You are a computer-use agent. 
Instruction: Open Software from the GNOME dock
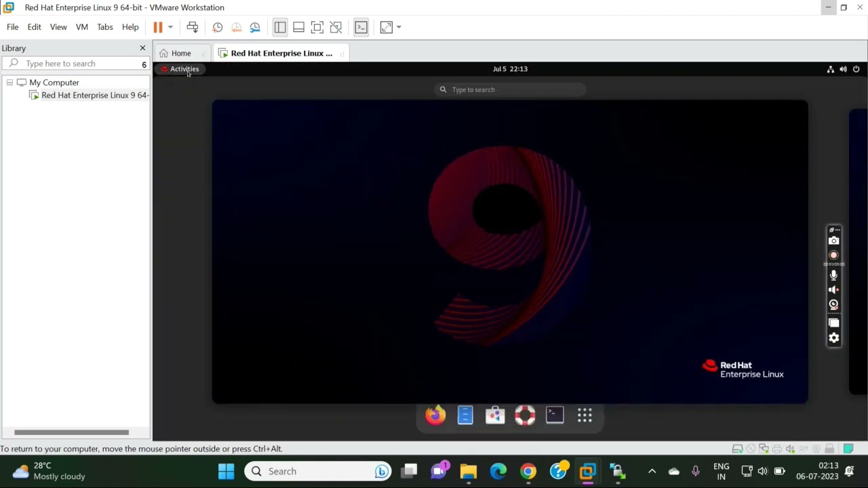pos(495,415)
